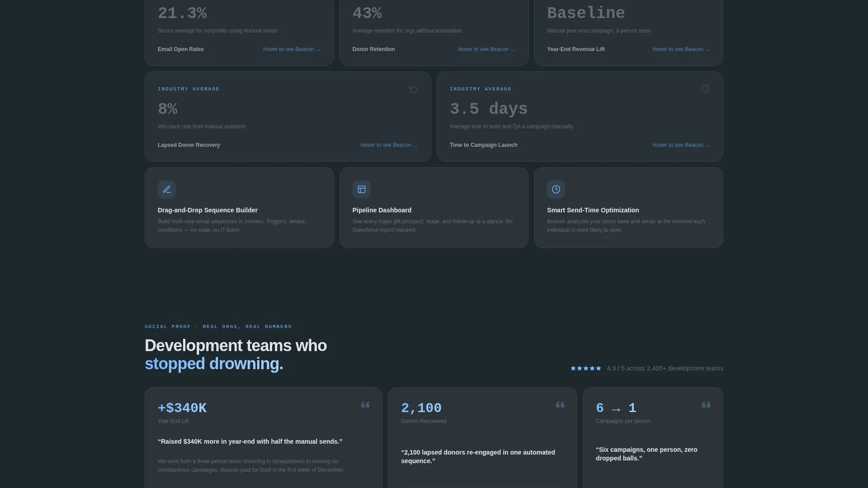
Task: Click Hover to see Beacon for Year-End Revenue Lift
Action: (681, 49)
